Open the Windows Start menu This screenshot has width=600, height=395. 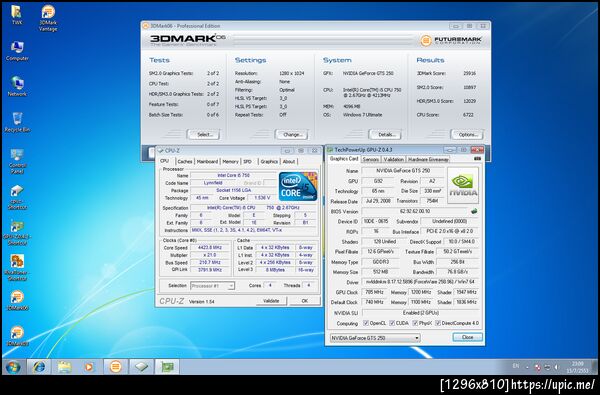click(13, 367)
